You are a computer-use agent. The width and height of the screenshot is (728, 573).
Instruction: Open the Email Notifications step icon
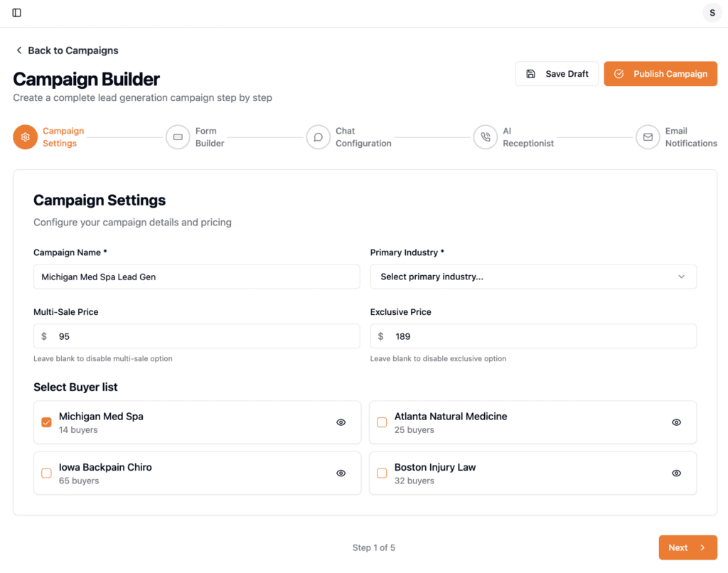(648, 136)
